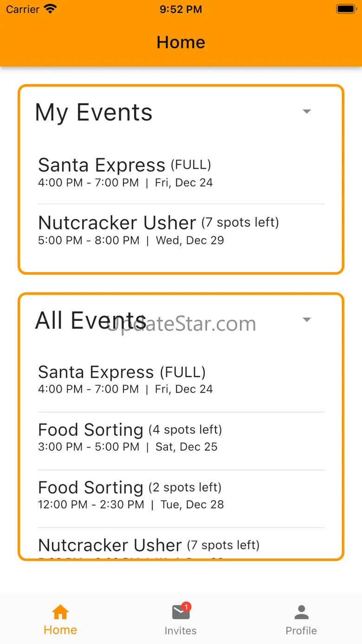Check the battery icon in status bar

point(346,9)
